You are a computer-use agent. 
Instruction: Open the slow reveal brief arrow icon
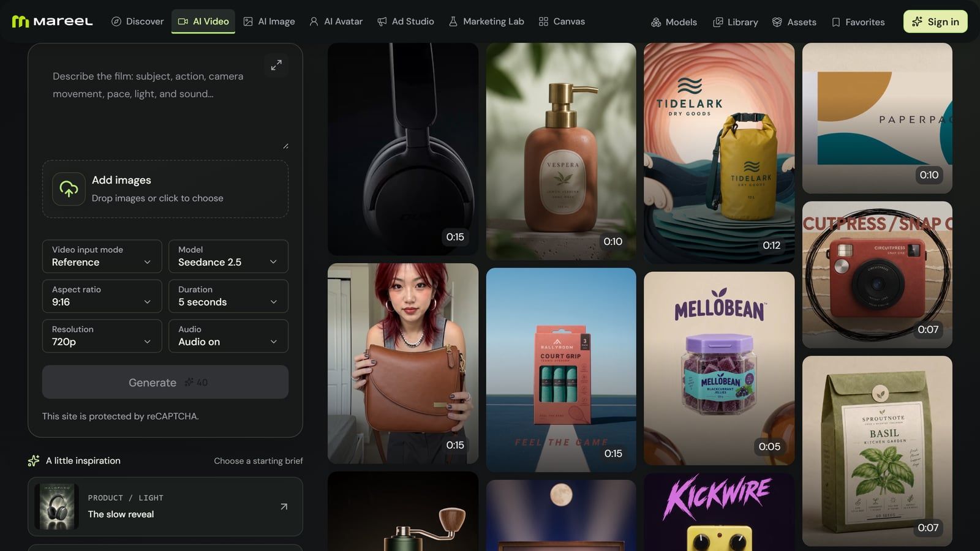(x=284, y=506)
